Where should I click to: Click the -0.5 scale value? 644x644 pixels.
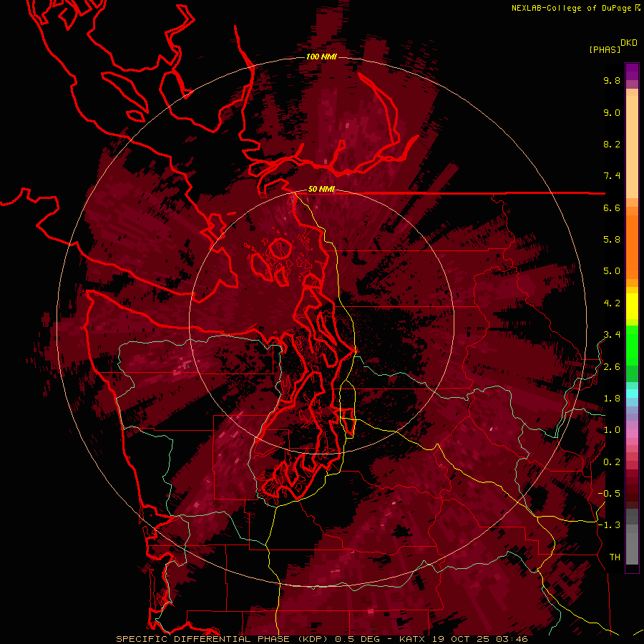(609, 494)
